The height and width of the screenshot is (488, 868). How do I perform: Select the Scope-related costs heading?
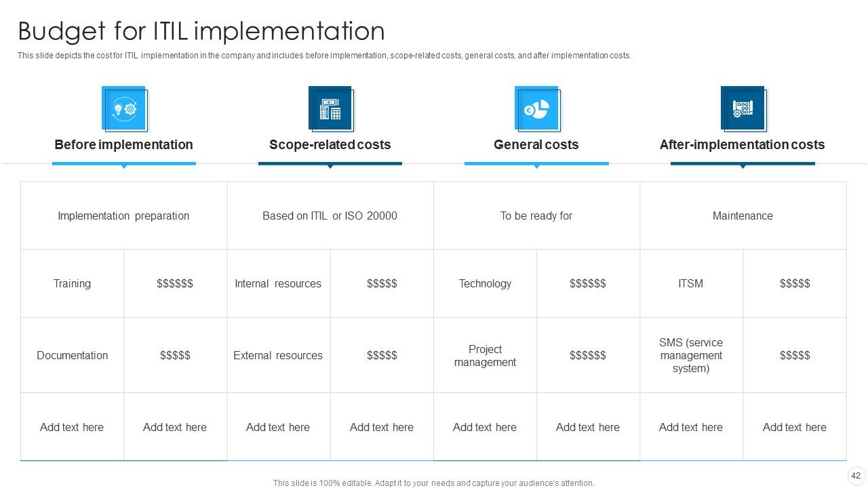point(330,144)
